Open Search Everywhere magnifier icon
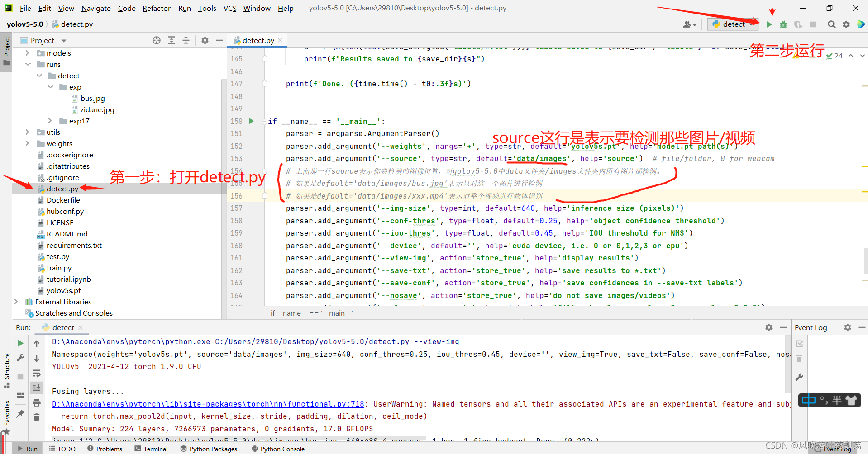This screenshot has height=454, width=868. (831, 24)
